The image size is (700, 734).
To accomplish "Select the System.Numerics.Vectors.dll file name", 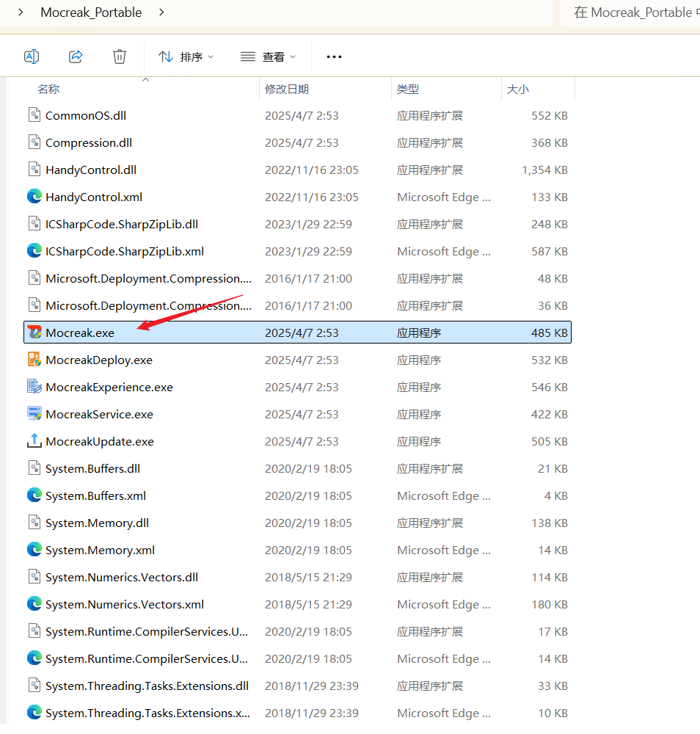I will click(122, 577).
